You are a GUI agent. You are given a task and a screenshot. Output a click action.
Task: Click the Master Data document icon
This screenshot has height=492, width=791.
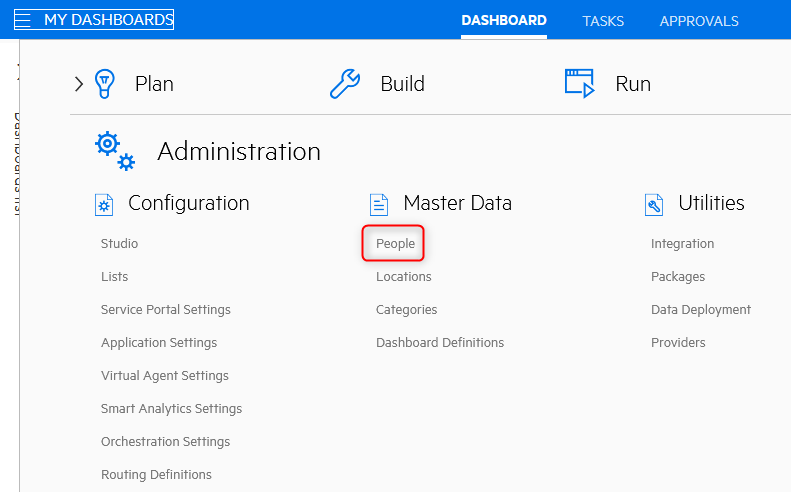pos(379,204)
